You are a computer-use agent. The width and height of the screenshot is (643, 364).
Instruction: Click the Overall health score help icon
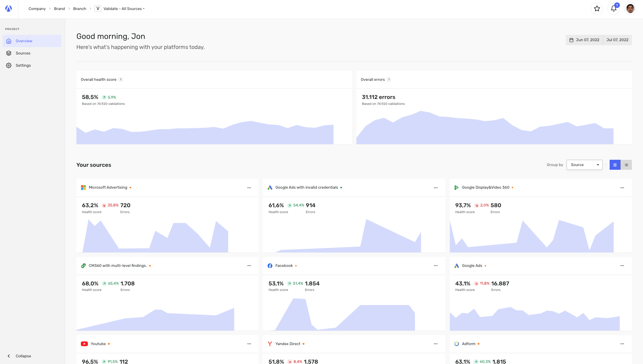[121, 80]
